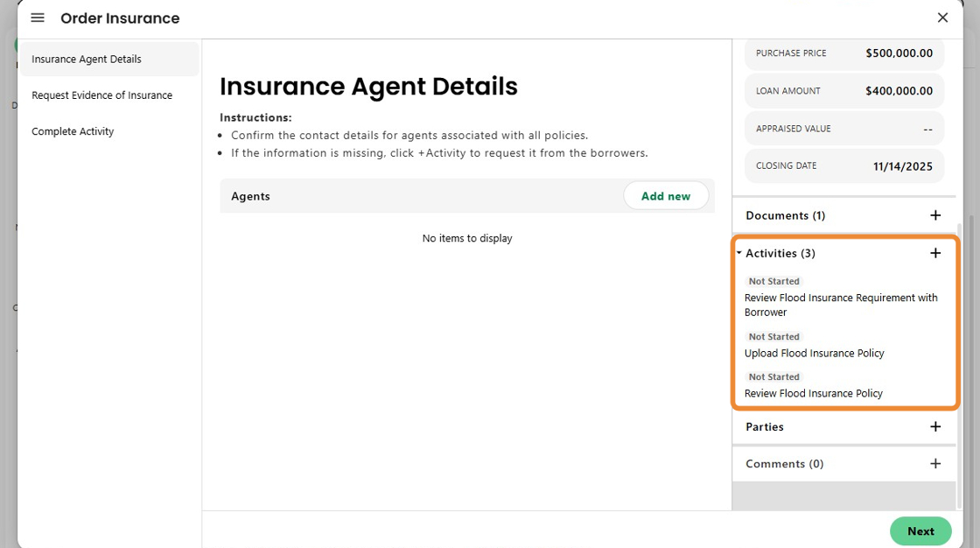Open the hamburger menu icon
The width and height of the screenshot is (980, 548).
pos(38,18)
